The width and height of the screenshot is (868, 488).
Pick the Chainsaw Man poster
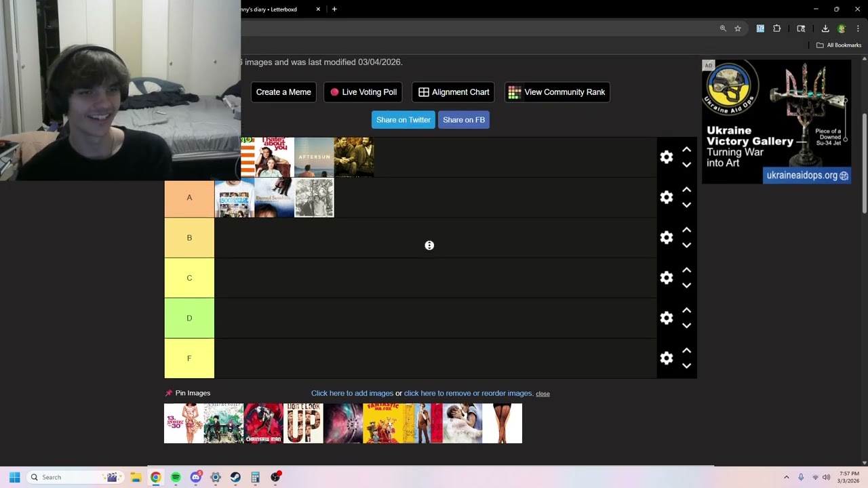[x=264, y=424]
